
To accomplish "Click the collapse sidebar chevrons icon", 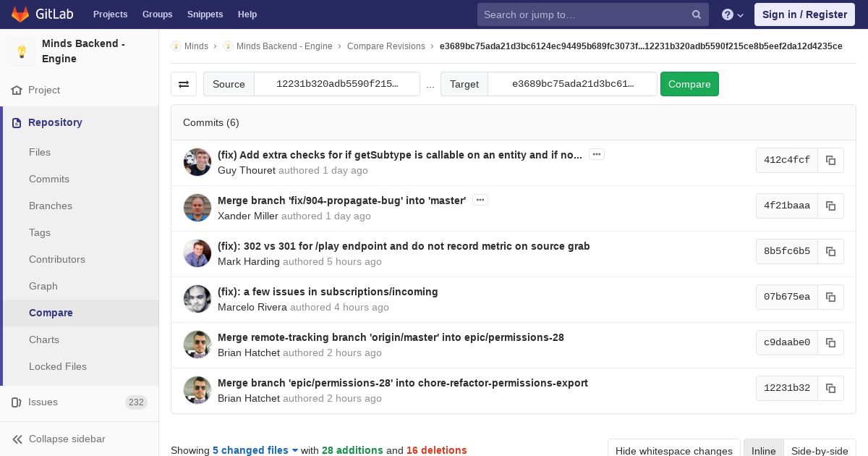I will [17, 439].
